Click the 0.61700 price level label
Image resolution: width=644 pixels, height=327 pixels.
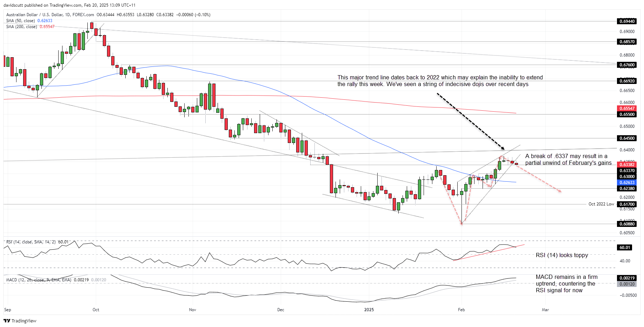627,204
